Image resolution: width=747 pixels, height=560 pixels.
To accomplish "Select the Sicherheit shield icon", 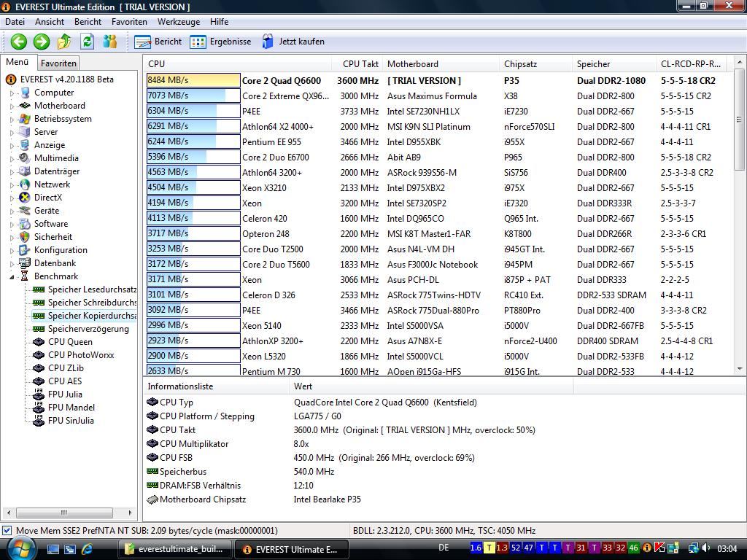I will click(24, 237).
